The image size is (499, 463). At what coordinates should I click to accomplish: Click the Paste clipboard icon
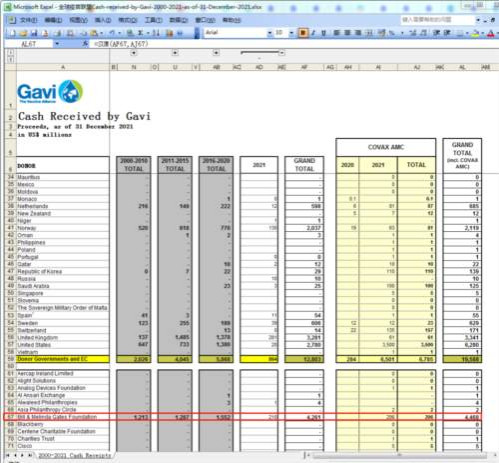(95, 33)
